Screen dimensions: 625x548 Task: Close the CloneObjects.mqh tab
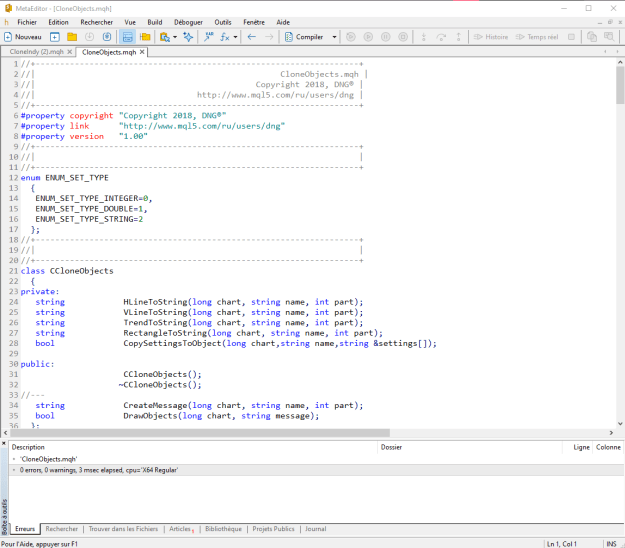pyautogui.click(x=142, y=52)
